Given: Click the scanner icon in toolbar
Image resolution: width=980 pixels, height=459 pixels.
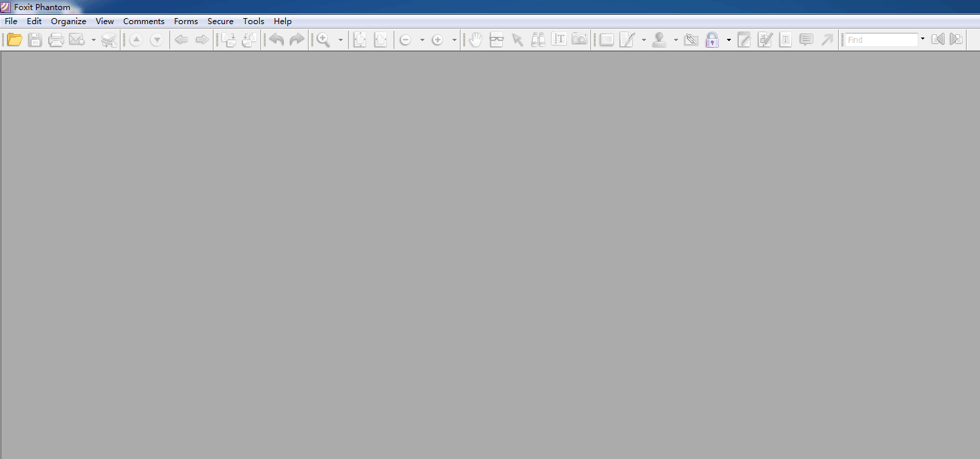Looking at the screenshot, I should (108, 40).
